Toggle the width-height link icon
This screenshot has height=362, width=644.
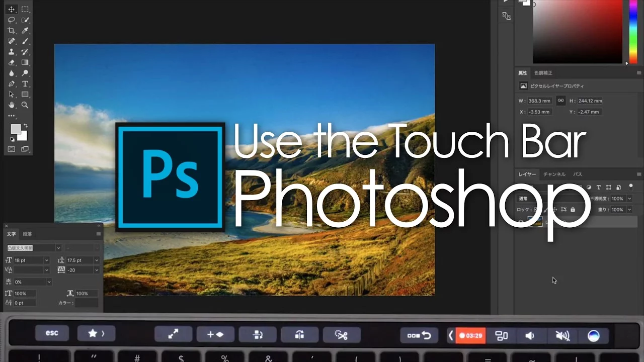560,101
